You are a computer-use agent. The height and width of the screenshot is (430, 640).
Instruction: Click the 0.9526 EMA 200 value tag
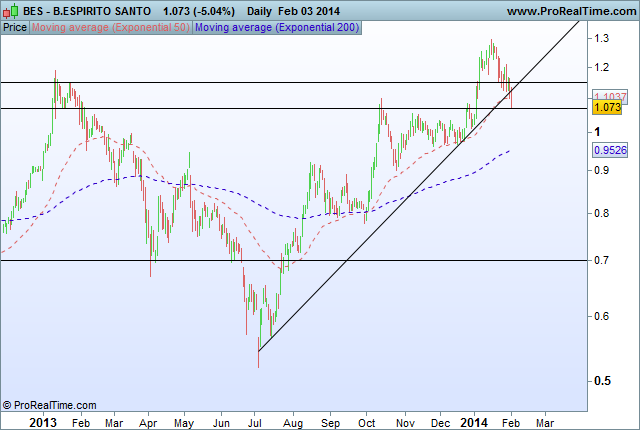pos(610,150)
